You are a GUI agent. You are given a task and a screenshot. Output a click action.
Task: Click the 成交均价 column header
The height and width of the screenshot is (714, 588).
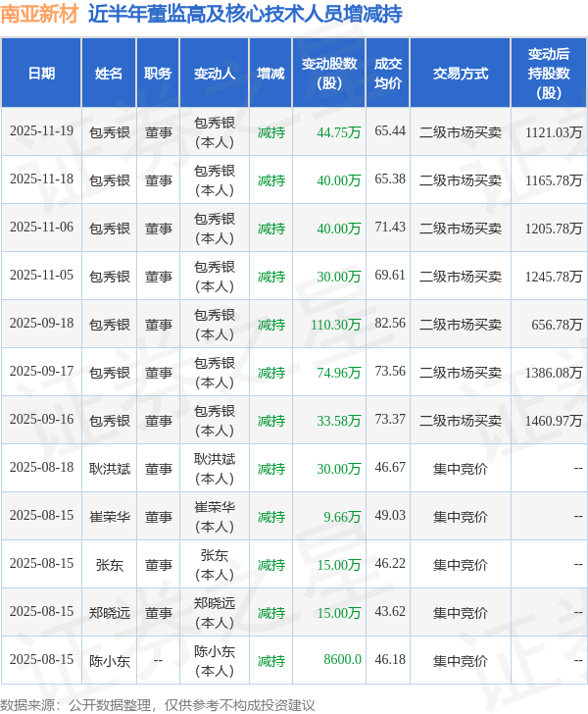(x=388, y=73)
